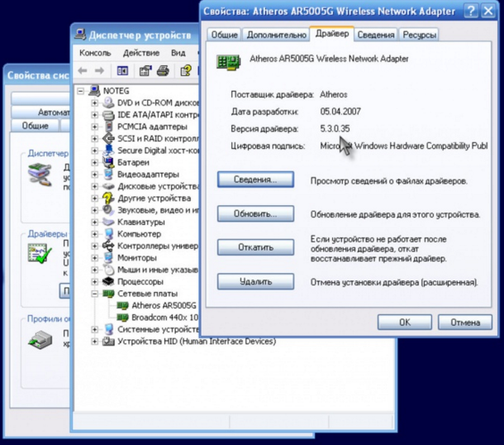
Task: Select the Broadcom 440x tree item
Action: [x=165, y=318]
